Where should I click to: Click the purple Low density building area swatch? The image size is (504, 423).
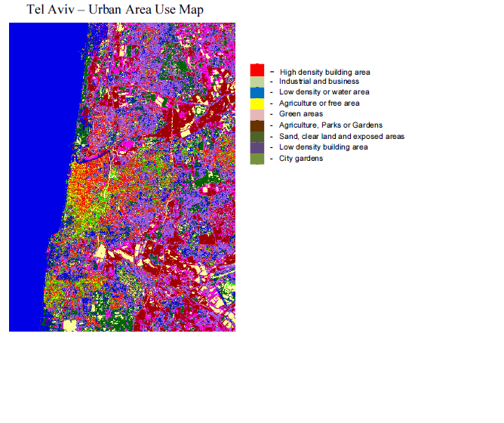pyautogui.click(x=257, y=148)
